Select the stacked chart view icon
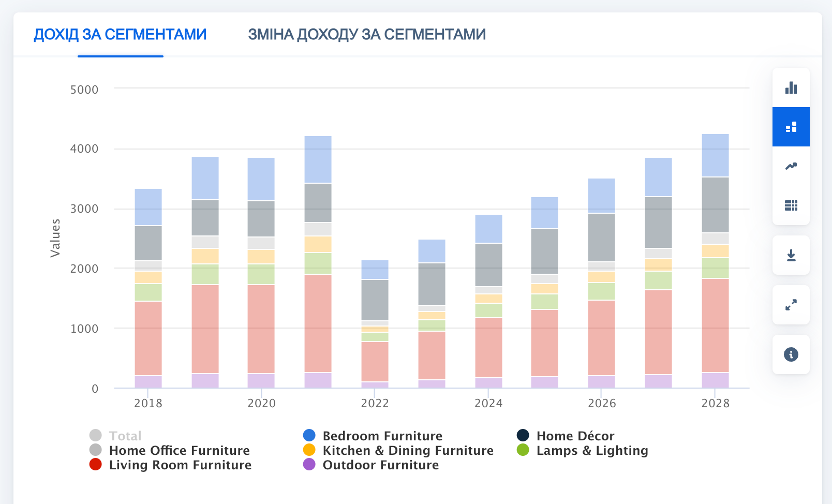Image resolution: width=832 pixels, height=504 pixels. (x=791, y=127)
